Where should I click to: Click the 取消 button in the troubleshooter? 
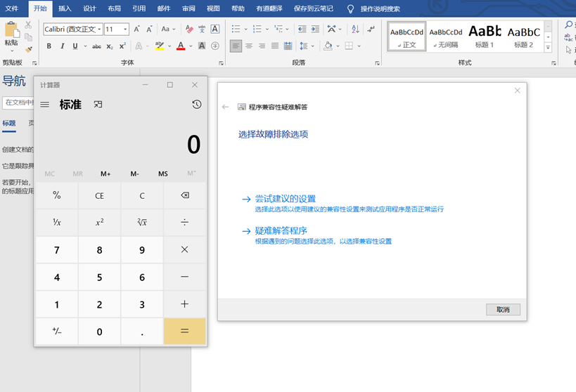coord(503,309)
